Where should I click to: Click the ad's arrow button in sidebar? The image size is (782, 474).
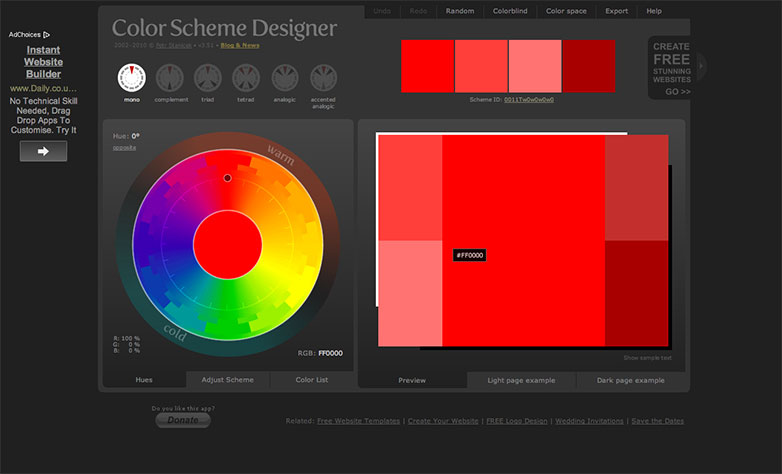[43, 151]
